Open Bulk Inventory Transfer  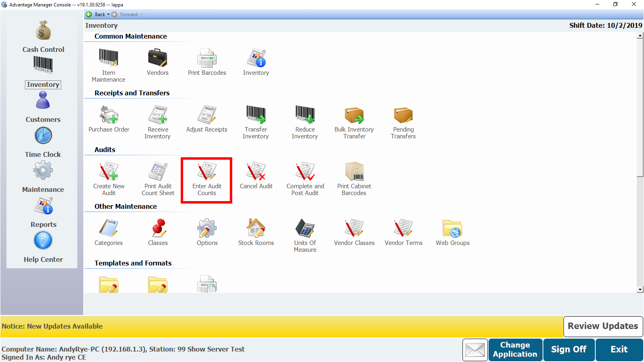[354, 115]
